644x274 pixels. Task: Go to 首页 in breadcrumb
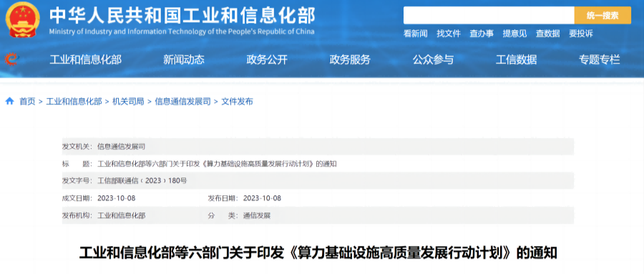point(27,102)
